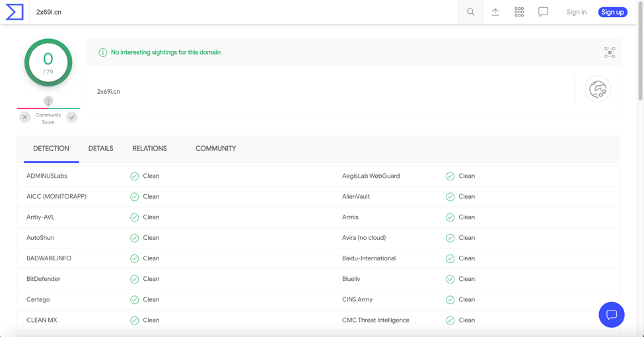Click the AlienVault vendor name

coord(356,196)
